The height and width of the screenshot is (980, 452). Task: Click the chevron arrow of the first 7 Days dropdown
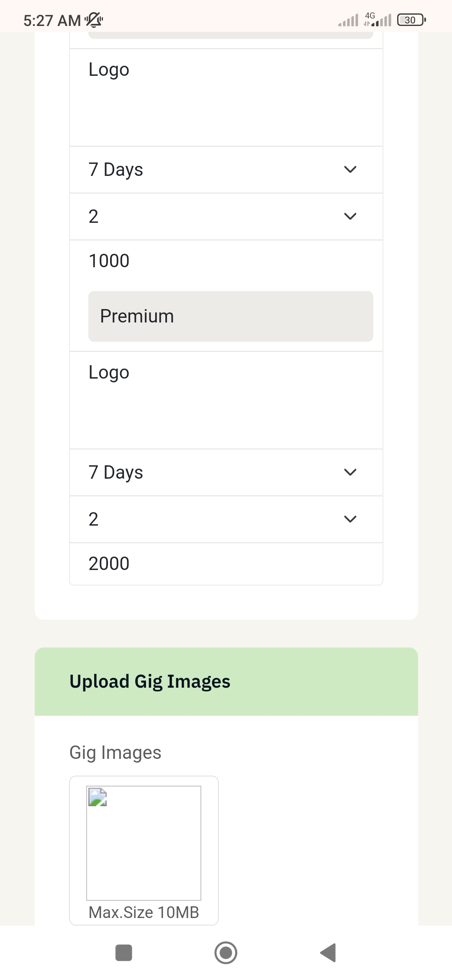point(350,170)
